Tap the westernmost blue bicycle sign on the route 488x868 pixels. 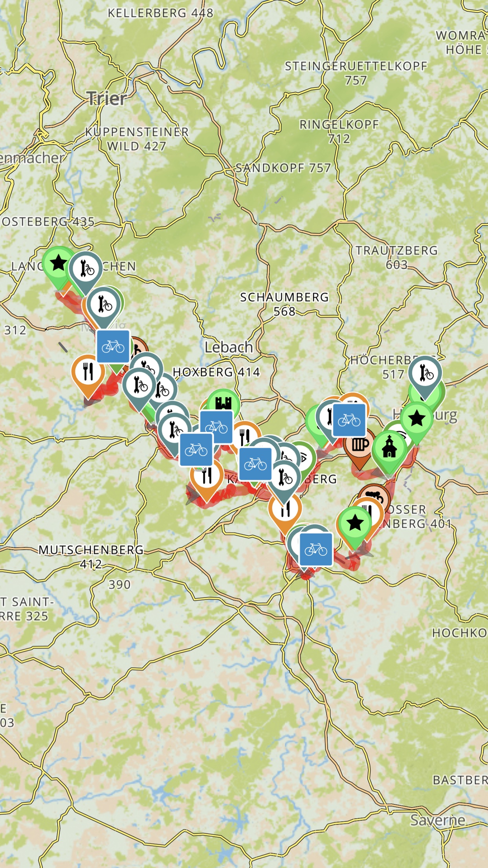point(113,346)
